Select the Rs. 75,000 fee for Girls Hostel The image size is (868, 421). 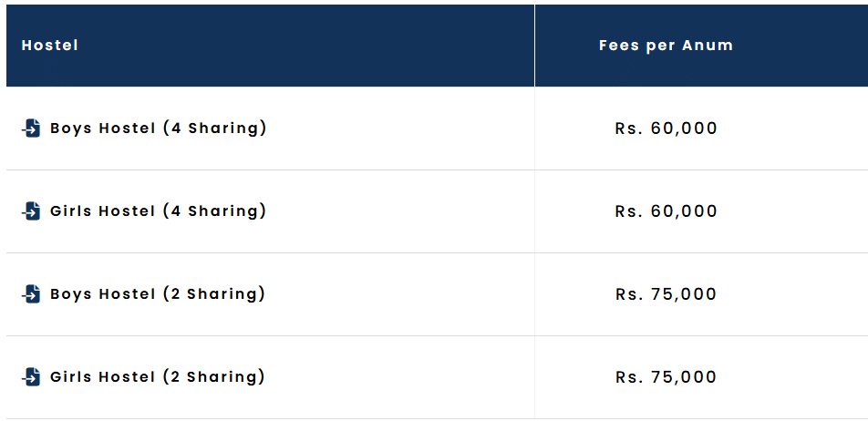pos(666,377)
